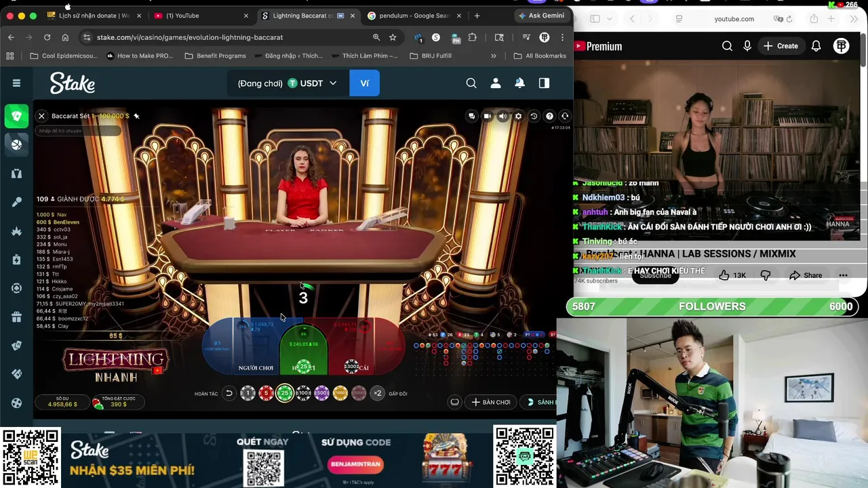Search YouTube with magnifier icon
Screen dimensions: 868x488
[727, 46]
